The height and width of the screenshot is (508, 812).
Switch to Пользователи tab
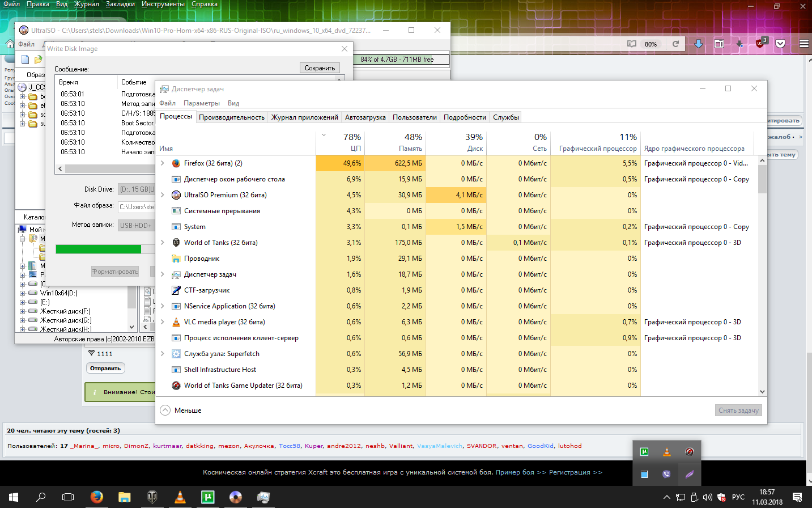(415, 117)
